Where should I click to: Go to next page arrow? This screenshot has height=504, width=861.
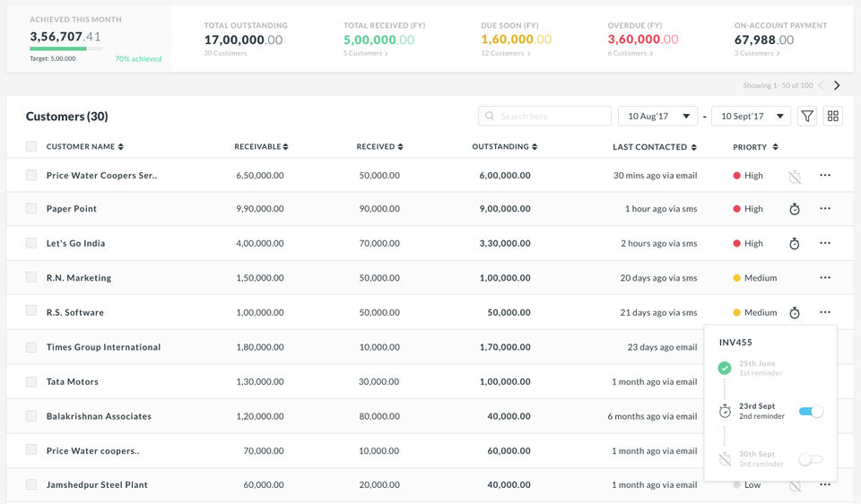point(837,86)
